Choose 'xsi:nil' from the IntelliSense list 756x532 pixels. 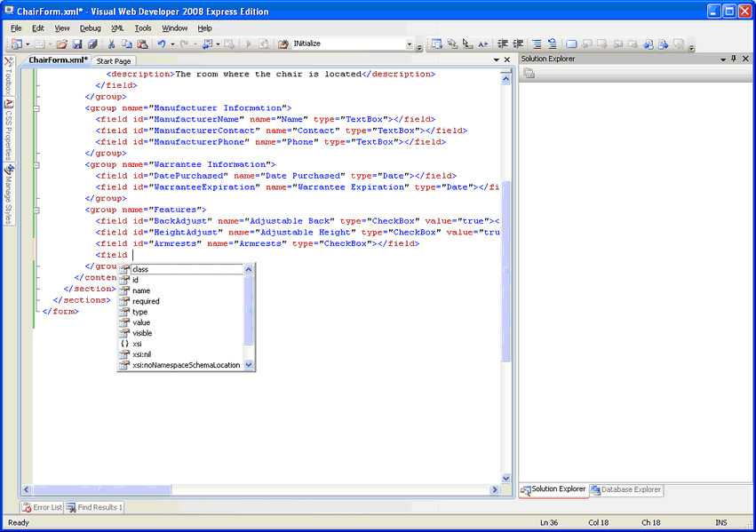click(181, 354)
